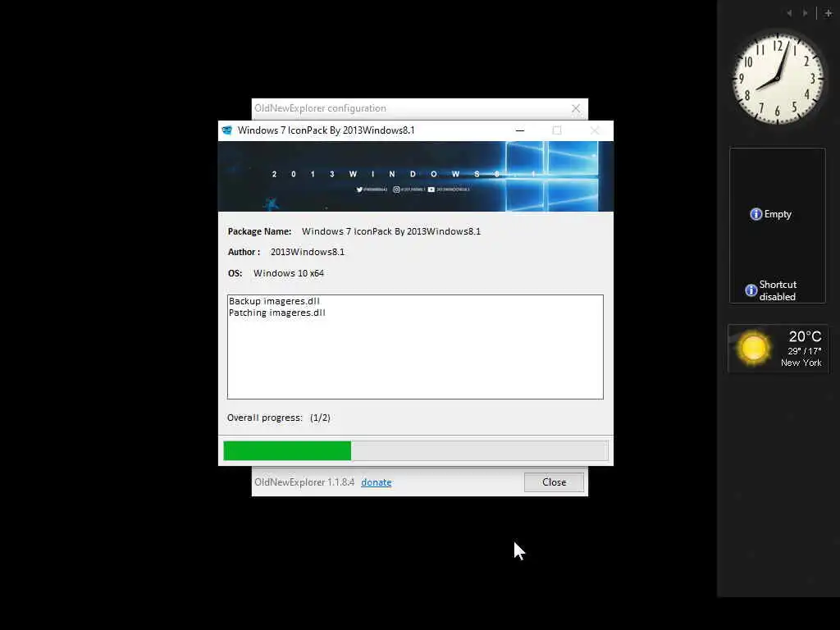Go to the previous gadget page arrow
Image resolution: width=840 pixels, height=630 pixels.
tap(789, 13)
